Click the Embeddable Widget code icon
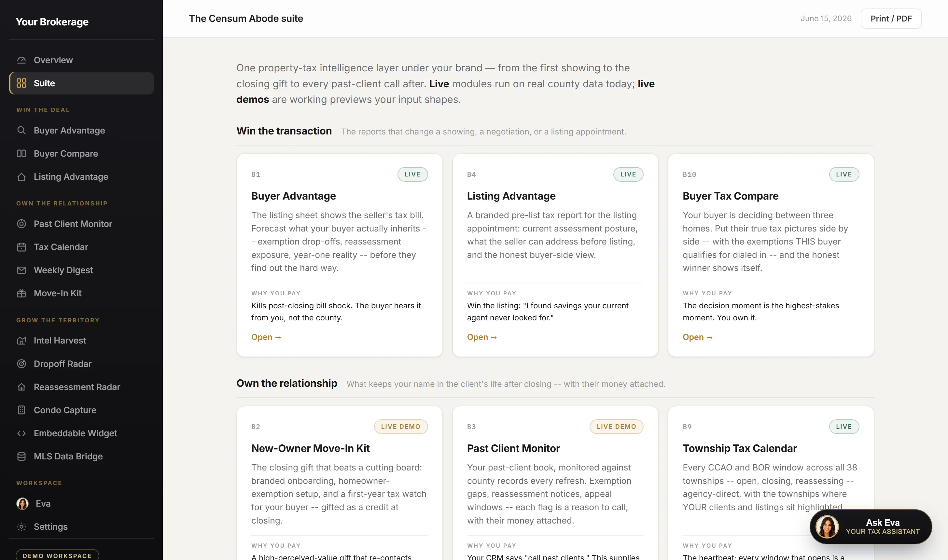The image size is (948, 560). pyautogui.click(x=21, y=433)
